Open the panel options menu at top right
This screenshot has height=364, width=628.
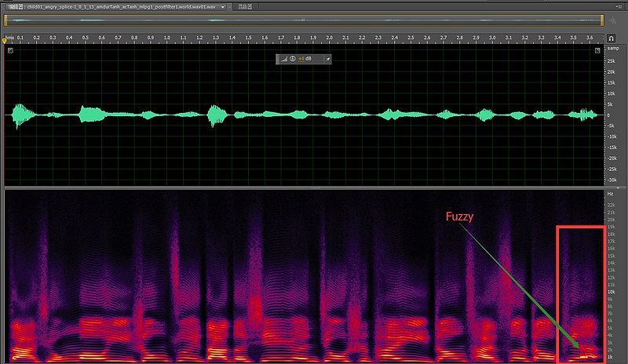pos(620,5)
